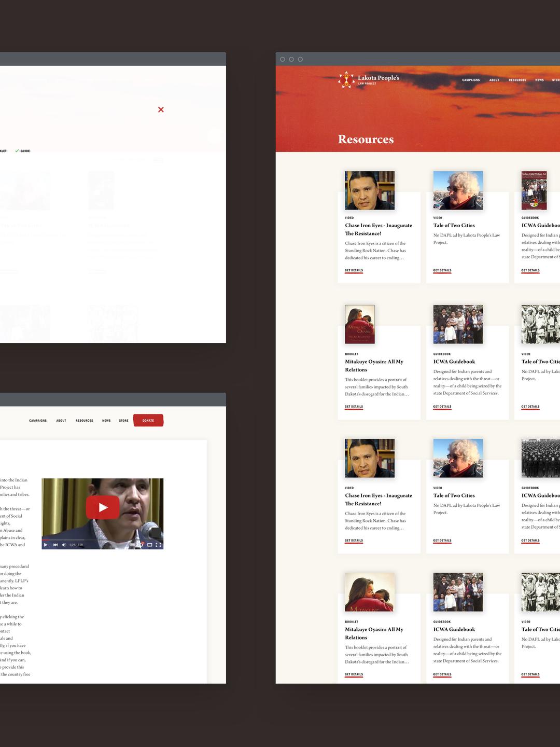The image size is (560, 747).
Task: Click the small play icon in video controls
Action: click(46, 545)
